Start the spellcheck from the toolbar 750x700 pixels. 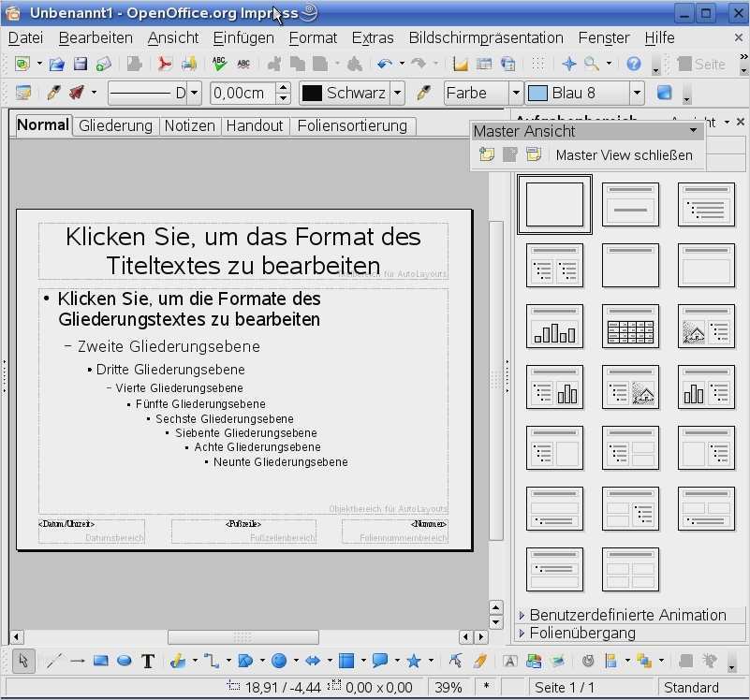point(217,66)
